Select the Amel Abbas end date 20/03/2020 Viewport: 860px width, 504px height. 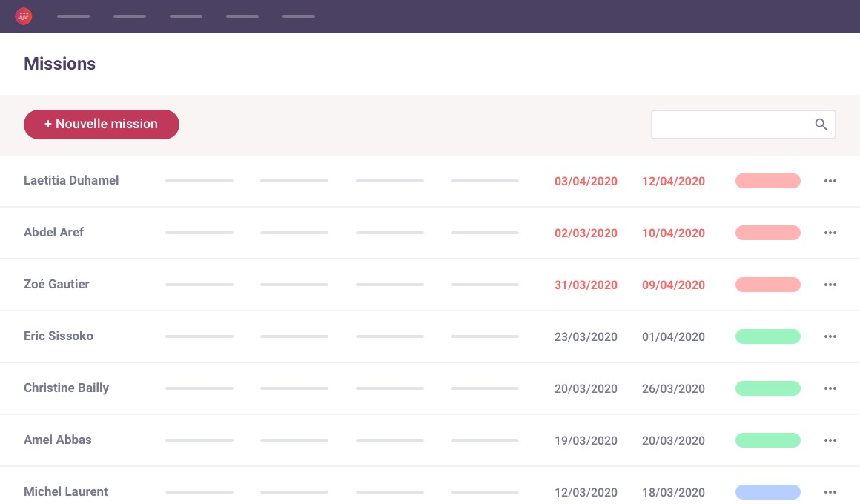tap(673, 440)
